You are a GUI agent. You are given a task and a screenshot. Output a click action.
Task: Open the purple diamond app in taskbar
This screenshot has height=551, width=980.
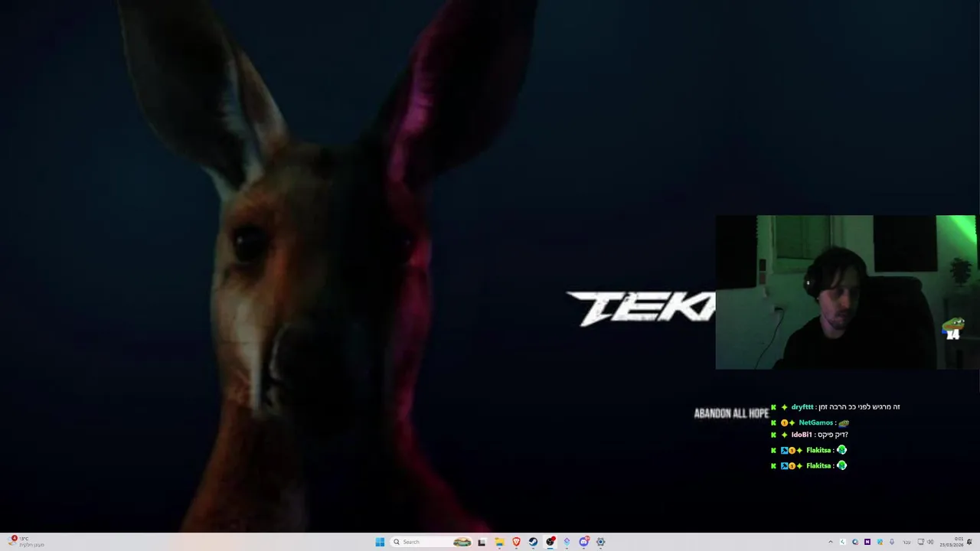coord(567,542)
